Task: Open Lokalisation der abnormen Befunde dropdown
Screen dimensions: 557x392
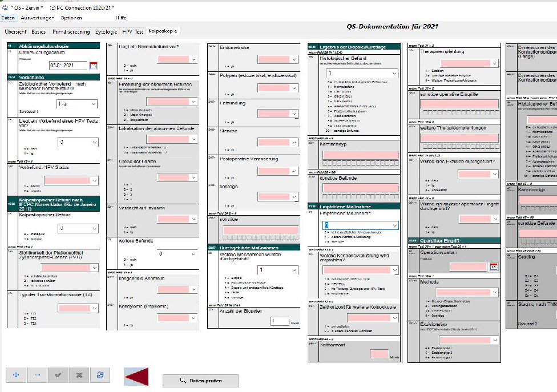Action: click(x=172, y=139)
